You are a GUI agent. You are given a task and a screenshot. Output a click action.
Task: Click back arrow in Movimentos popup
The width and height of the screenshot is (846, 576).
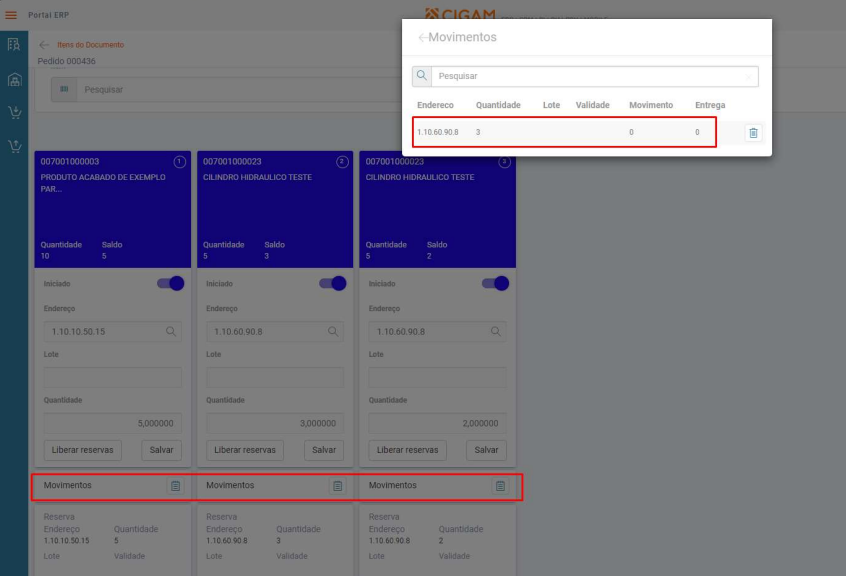pos(422,37)
